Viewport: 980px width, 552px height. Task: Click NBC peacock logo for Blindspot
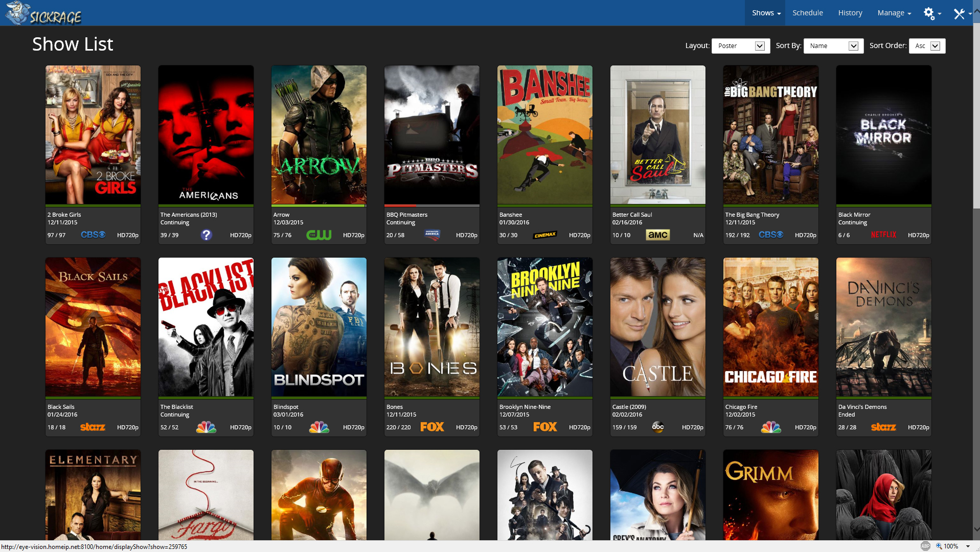point(319,427)
